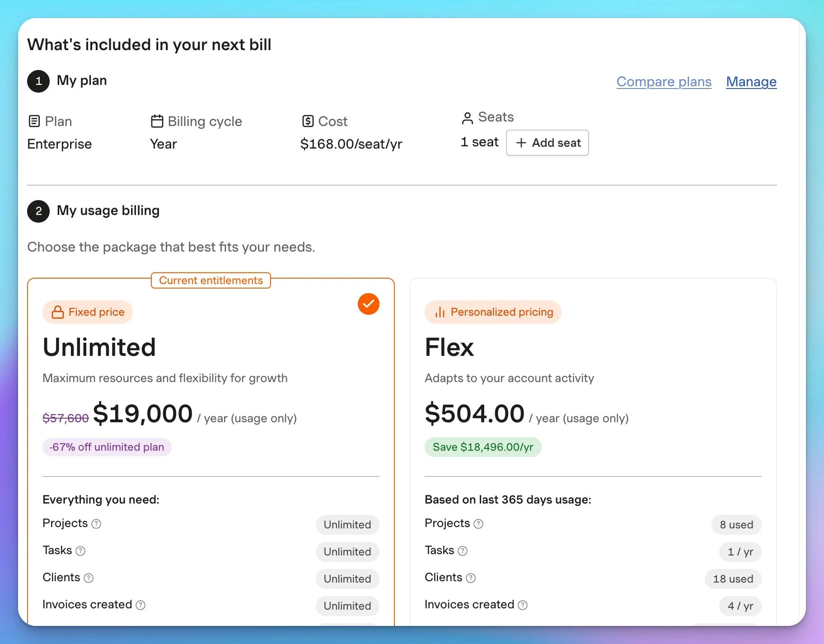The height and width of the screenshot is (644, 824).
Task: Click help icon next to Unlimited Clients
Action: (x=89, y=578)
